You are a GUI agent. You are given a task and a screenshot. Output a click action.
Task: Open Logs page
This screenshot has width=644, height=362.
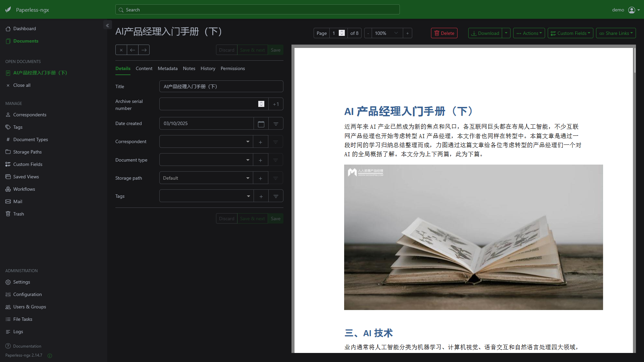[54, 331]
